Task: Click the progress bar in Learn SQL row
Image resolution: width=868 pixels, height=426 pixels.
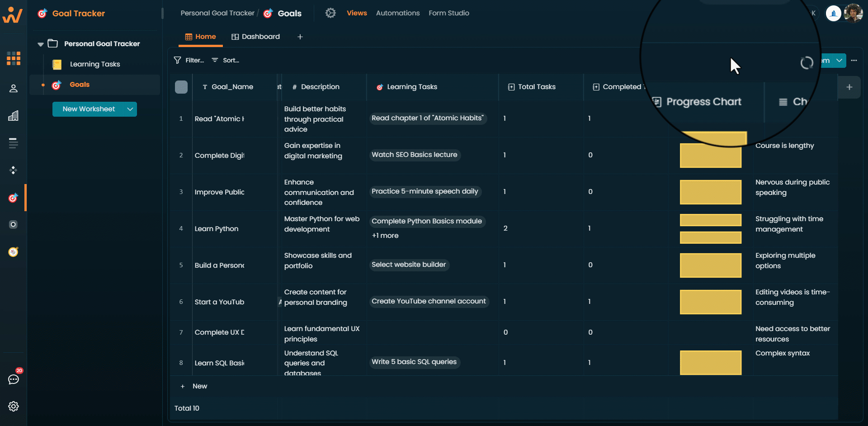Action: 711,363
